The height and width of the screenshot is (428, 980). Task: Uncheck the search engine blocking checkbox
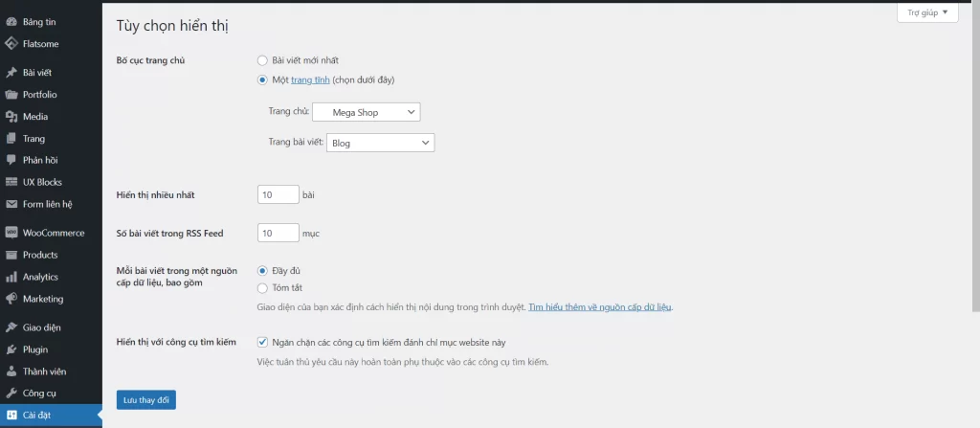(262, 341)
